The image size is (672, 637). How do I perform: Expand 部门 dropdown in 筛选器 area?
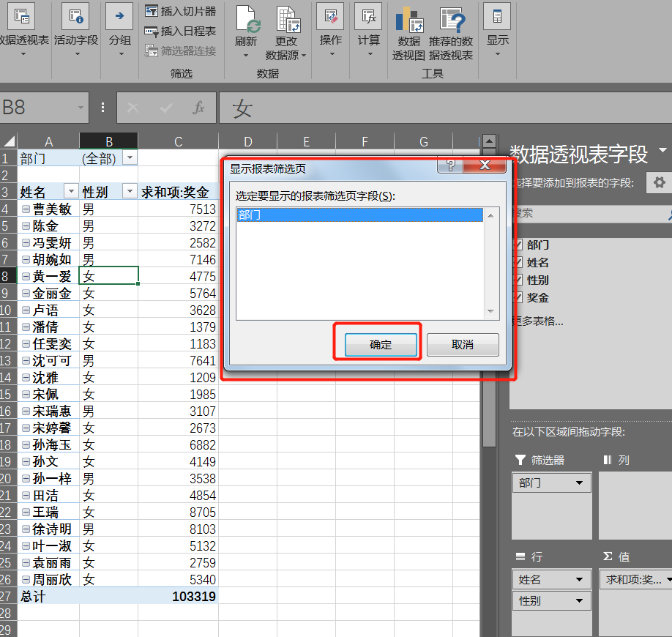[x=580, y=483]
